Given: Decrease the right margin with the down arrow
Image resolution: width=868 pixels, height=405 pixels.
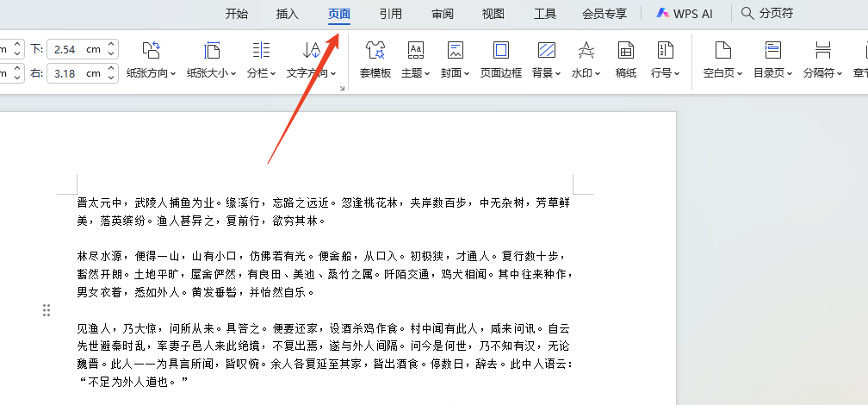Looking at the screenshot, I should point(111,78).
